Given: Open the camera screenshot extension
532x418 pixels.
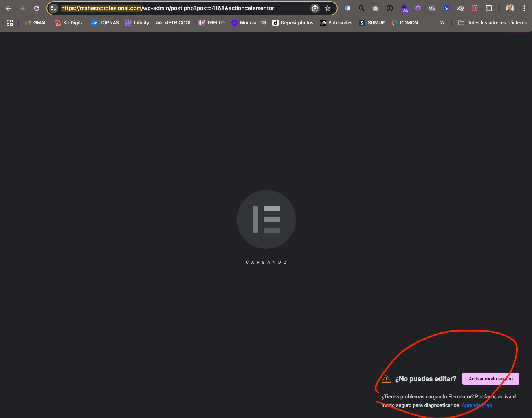Looking at the screenshot, I should [376, 8].
